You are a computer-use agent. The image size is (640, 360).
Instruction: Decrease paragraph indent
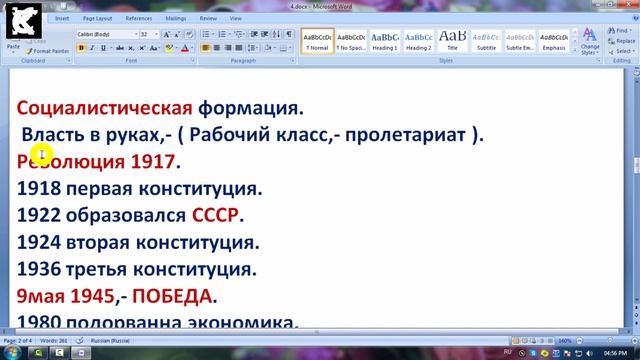(254, 34)
